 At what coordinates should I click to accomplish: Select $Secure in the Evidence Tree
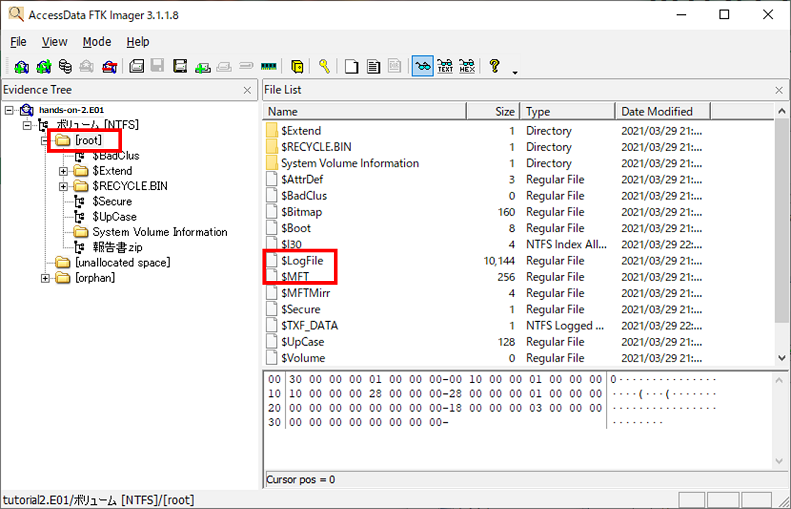click(x=112, y=201)
